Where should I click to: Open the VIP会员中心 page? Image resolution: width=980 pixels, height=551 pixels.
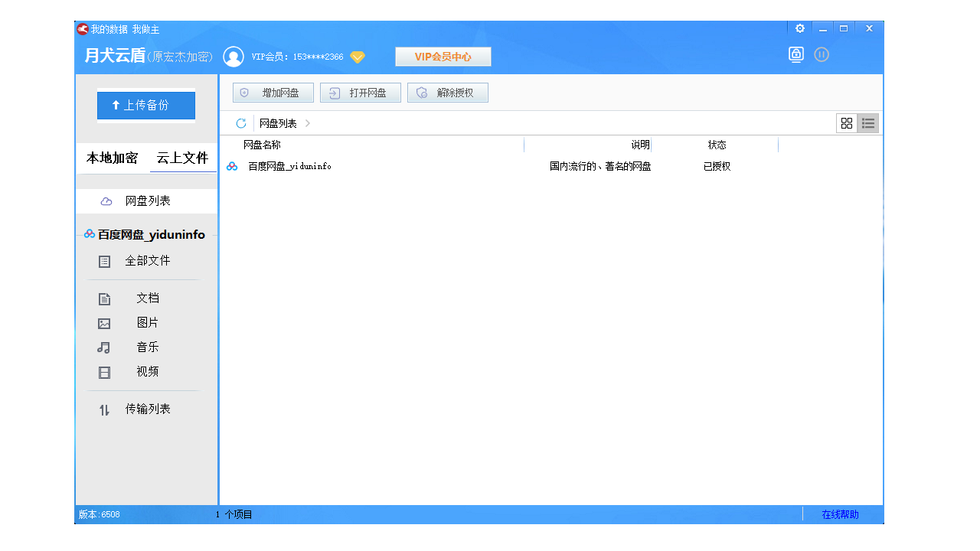coord(443,56)
